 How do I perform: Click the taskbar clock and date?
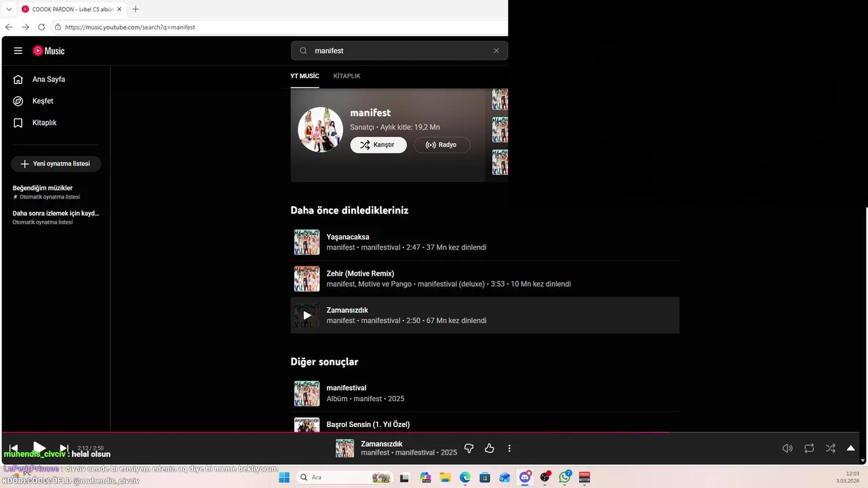[x=848, y=477]
